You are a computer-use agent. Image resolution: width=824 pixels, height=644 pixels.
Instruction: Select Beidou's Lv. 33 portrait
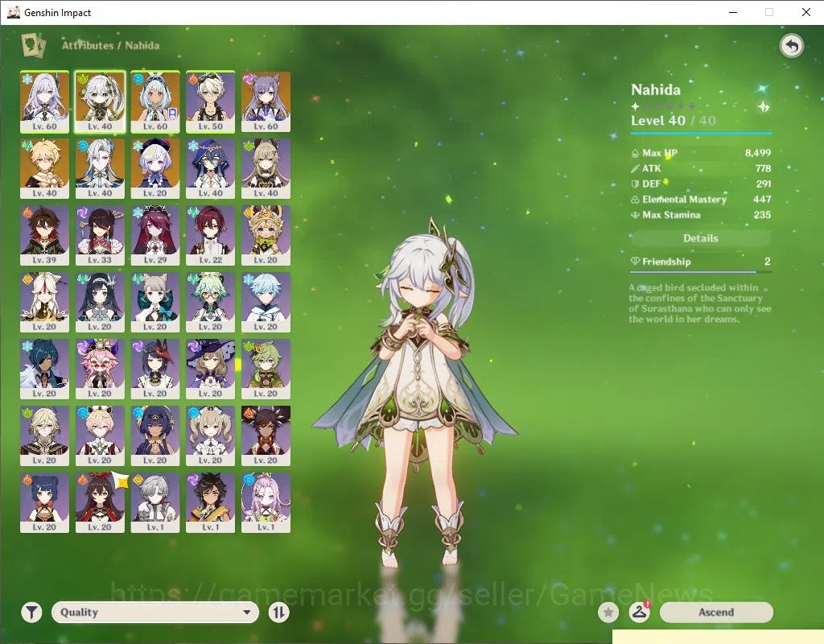point(100,235)
